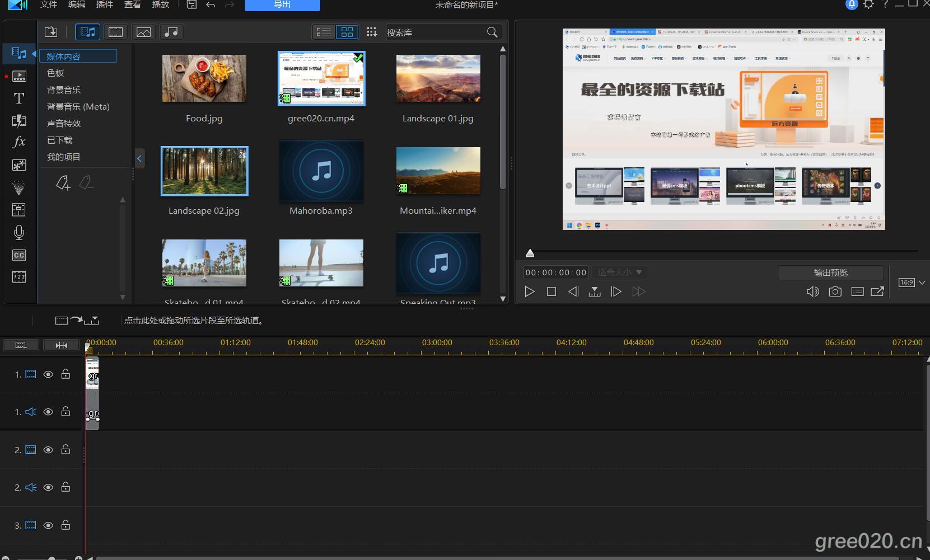The width and height of the screenshot is (930, 560).
Task: Open the Effects (fx) room icon
Action: (x=19, y=142)
